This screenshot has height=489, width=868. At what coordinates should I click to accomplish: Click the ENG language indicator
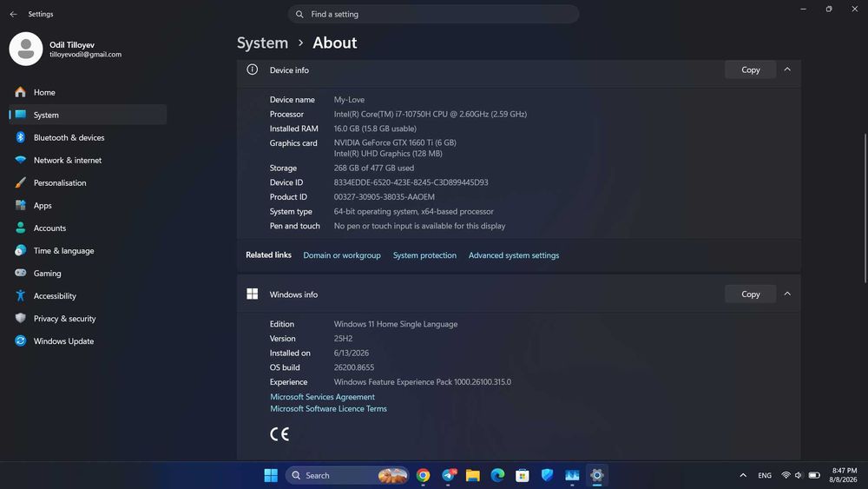pos(765,475)
